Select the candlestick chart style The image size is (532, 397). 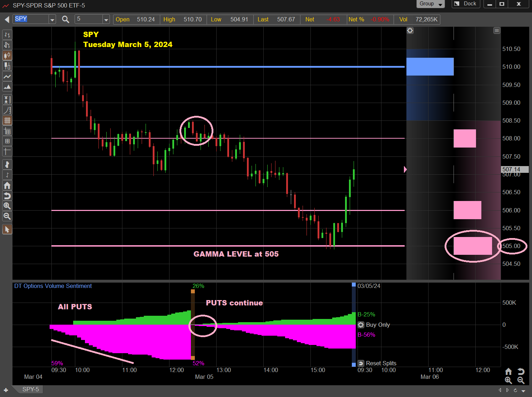coord(7,56)
